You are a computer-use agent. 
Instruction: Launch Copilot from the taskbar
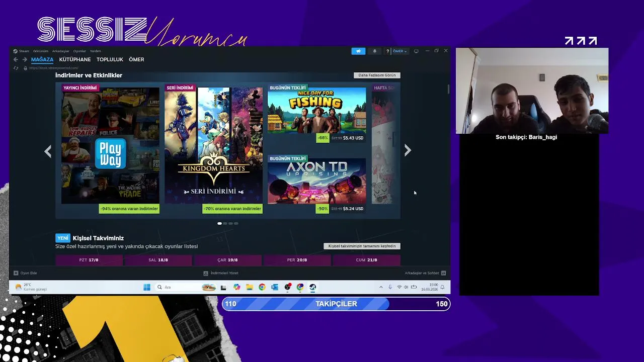(x=236, y=287)
